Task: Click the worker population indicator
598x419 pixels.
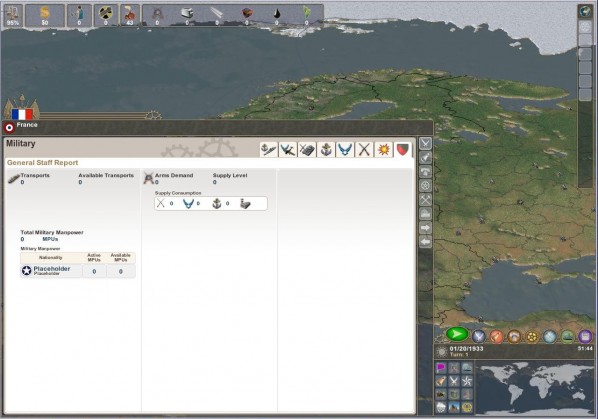Action: (x=79, y=16)
